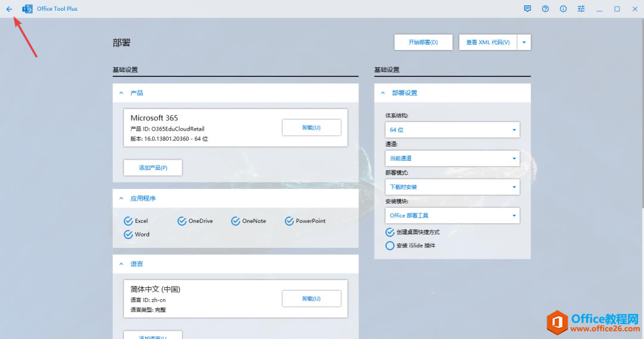
Task: Select the version 16.0.13801.20360 text
Action: (169, 139)
